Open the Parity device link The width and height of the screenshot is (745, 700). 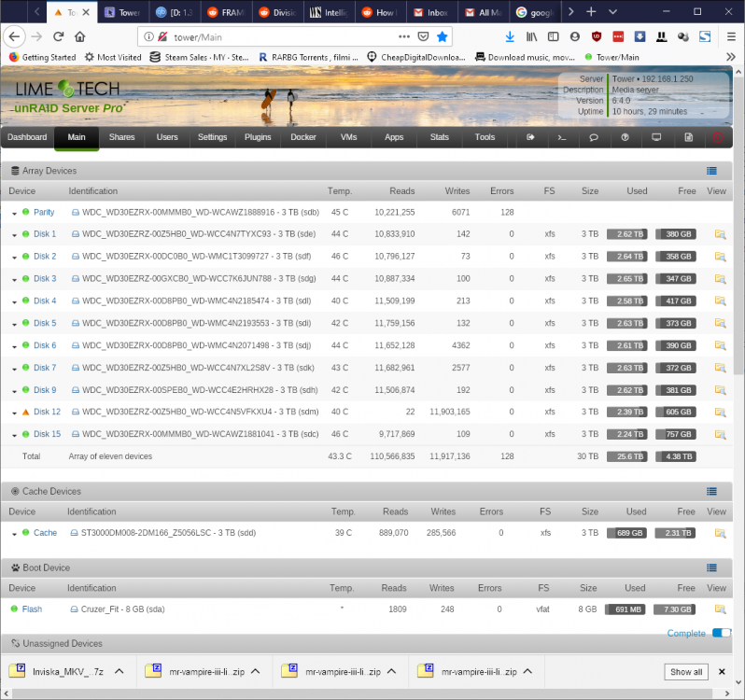[44, 212]
